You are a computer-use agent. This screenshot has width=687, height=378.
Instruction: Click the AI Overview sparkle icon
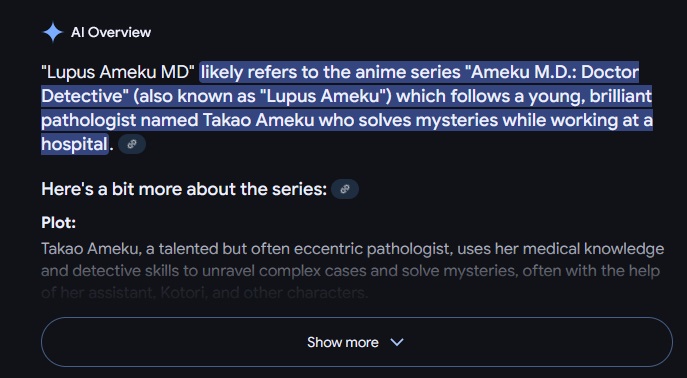pos(53,32)
